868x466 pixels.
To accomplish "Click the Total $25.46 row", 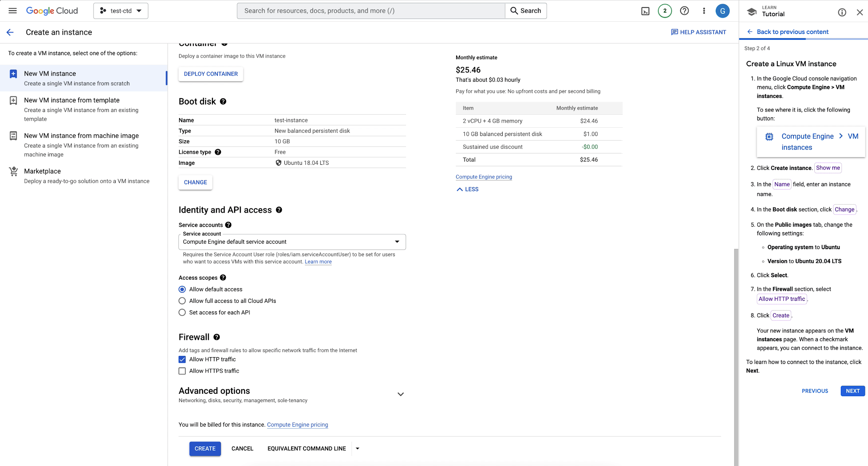I will [x=539, y=160].
